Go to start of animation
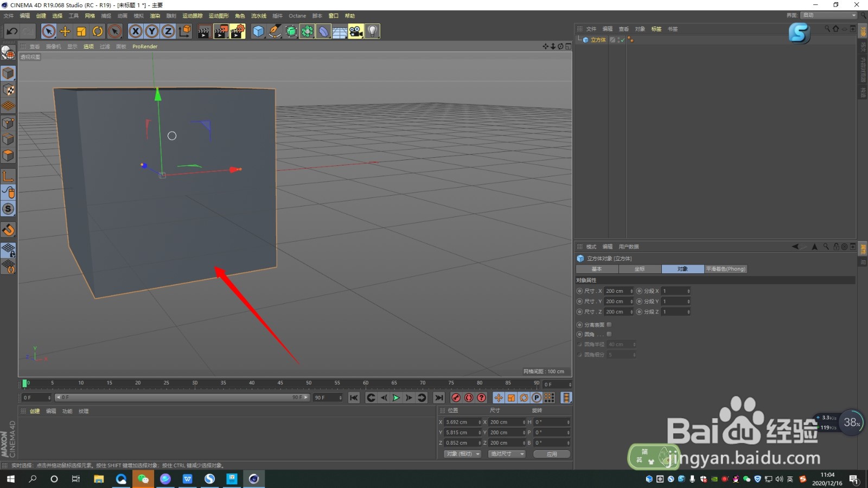This screenshot has width=868, height=488. point(354,398)
